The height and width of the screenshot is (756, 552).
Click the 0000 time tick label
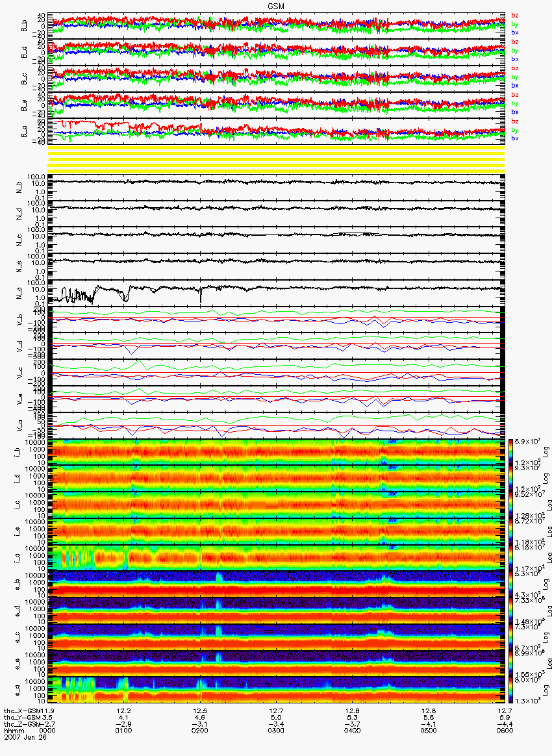[x=47, y=731]
